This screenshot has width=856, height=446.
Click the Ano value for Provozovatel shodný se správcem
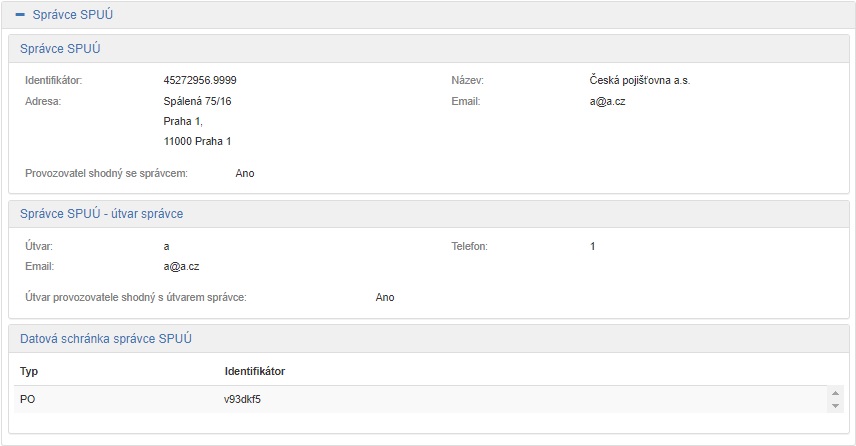[x=245, y=173]
